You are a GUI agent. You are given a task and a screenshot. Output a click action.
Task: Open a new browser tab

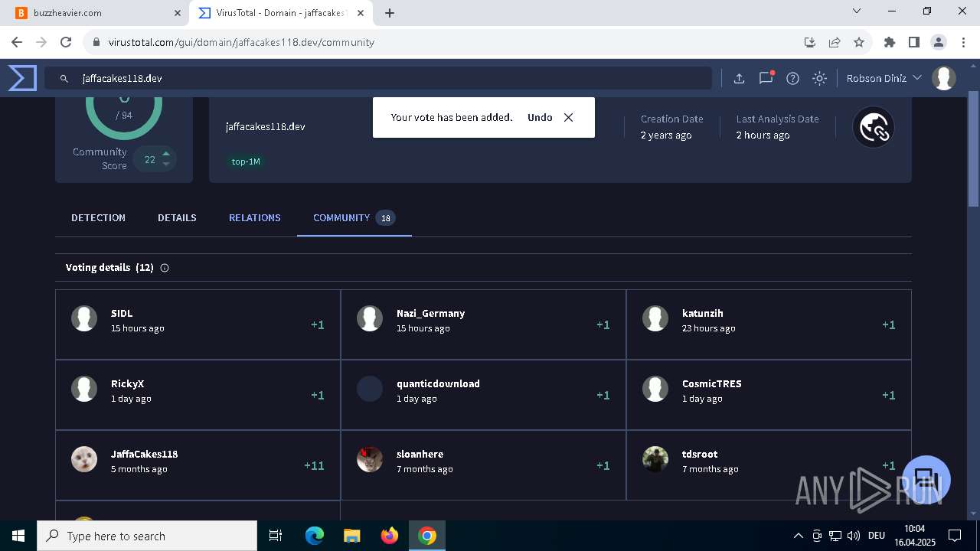pyautogui.click(x=390, y=13)
